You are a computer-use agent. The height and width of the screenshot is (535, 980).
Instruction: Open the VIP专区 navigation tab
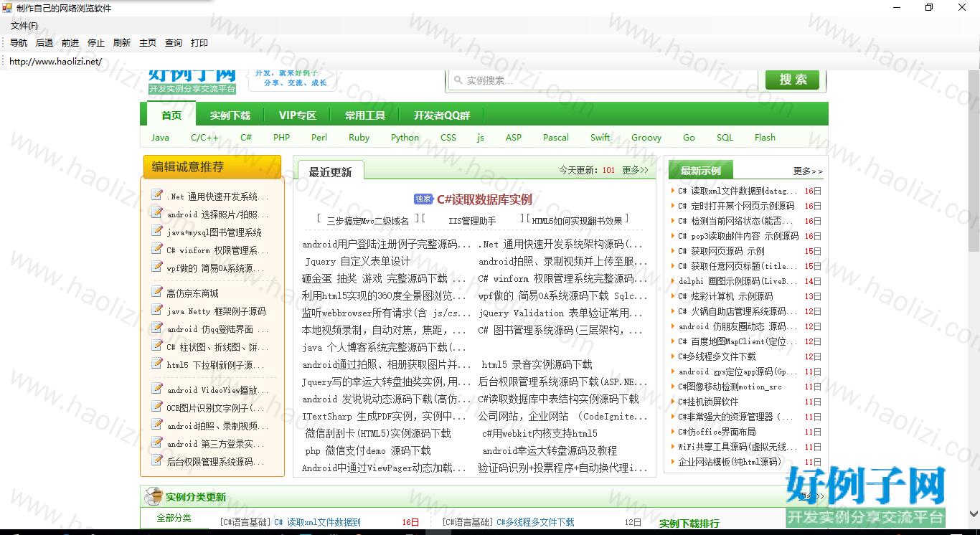[x=298, y=115]
